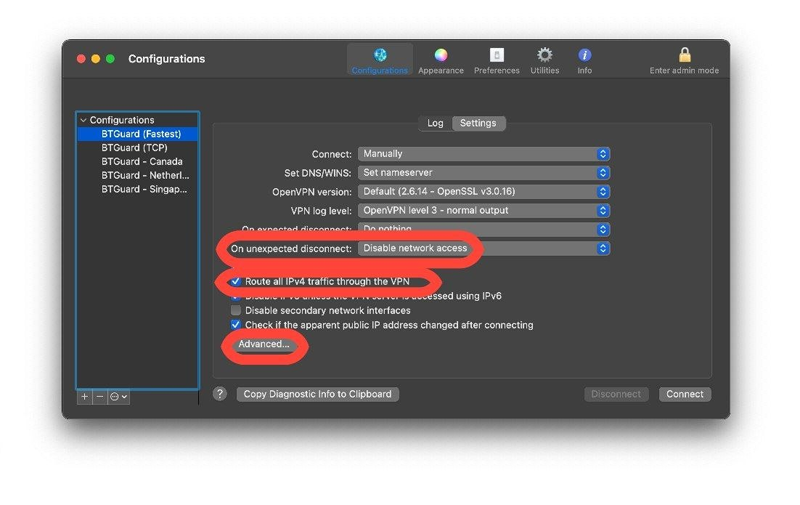Select BTGuard - Canada configuration
800x505 pixels.
point(141,161)
